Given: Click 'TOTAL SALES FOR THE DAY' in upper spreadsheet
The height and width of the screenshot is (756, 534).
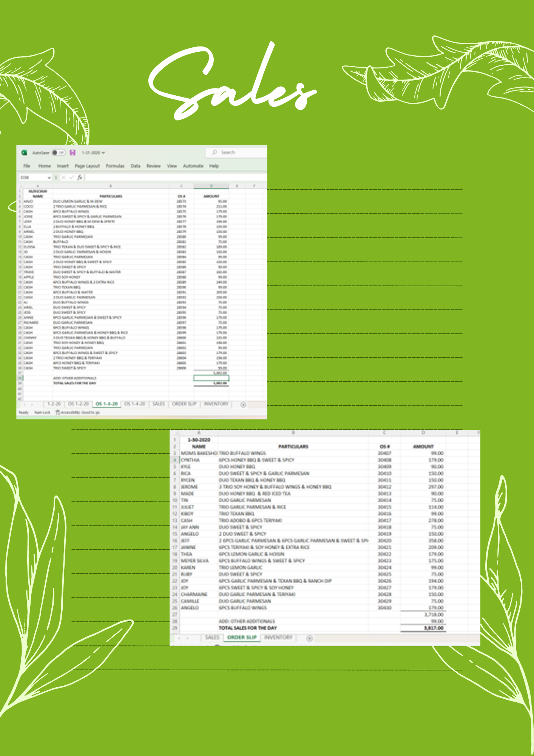Looking at the screenshot, I should [75, 383].
